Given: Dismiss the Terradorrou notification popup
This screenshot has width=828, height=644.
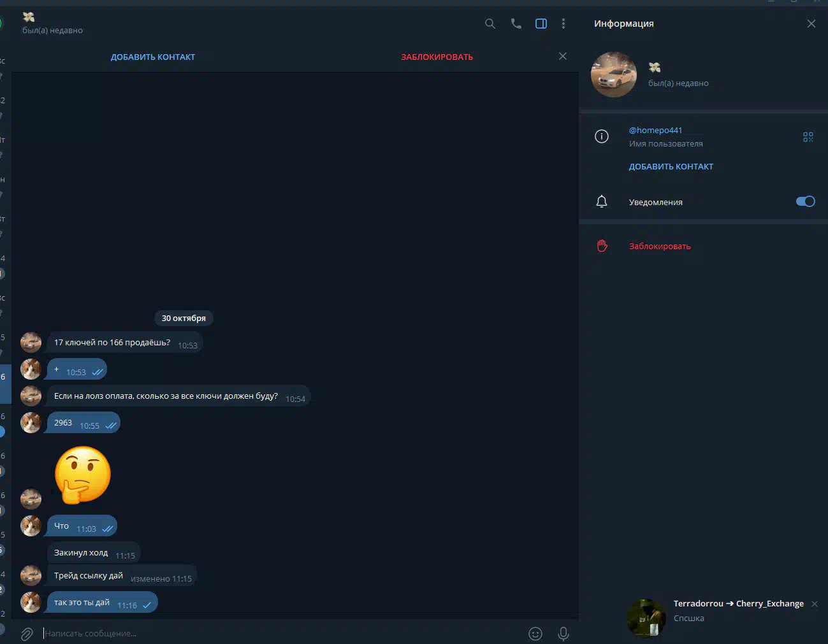Looking at the screenshot, I should 815,604.
